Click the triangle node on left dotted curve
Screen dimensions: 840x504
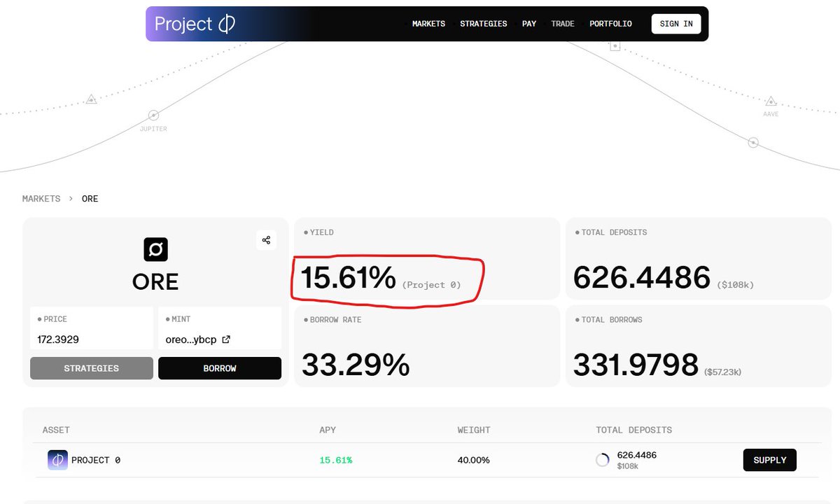pyautogui.click(x=91, y=99)
